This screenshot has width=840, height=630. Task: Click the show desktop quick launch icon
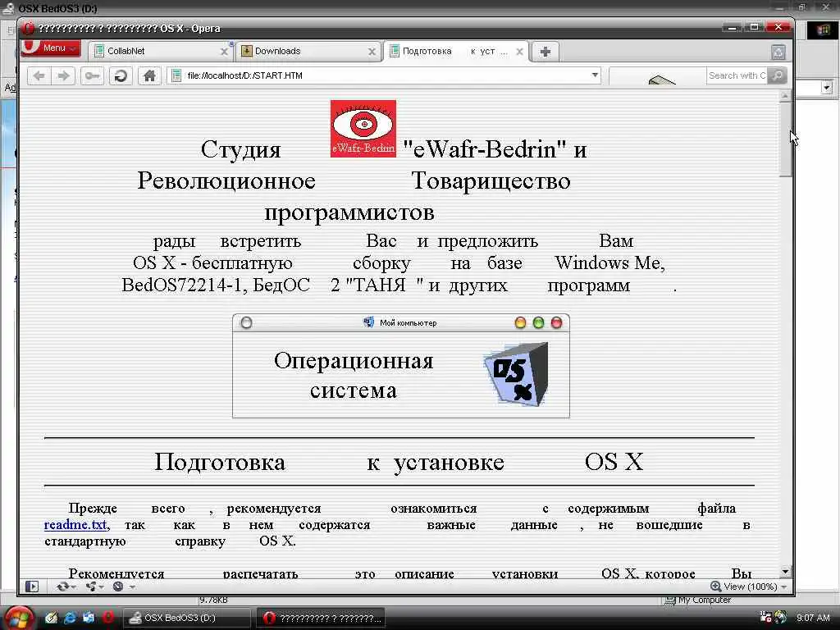[x=89, y=618]
